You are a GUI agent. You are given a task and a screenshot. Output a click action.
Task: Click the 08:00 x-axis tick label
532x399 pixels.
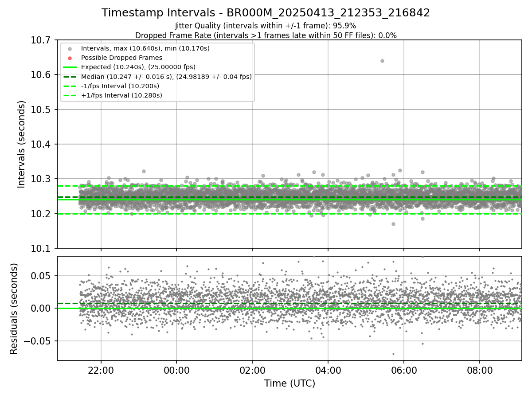point(480,370)
